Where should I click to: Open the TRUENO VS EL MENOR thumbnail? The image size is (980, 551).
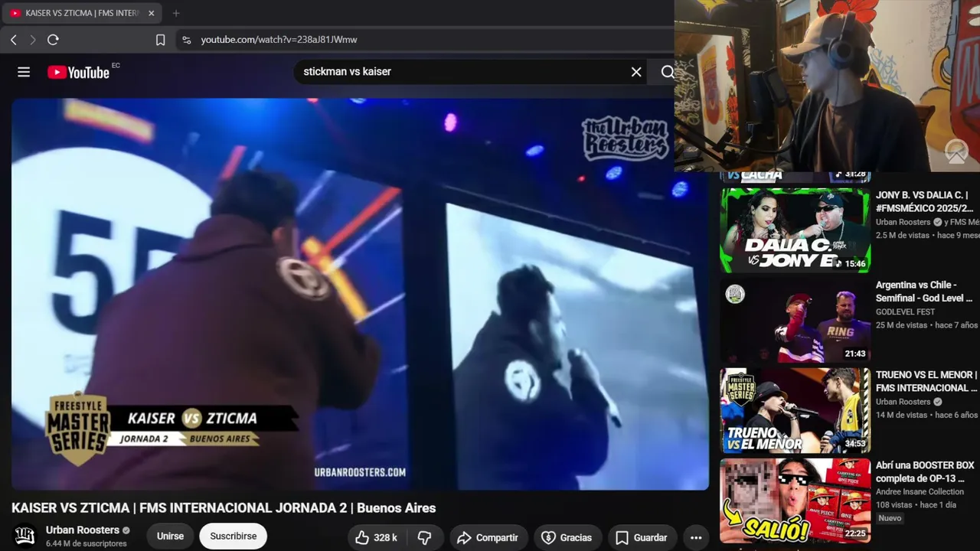click(x=795, y=410)
